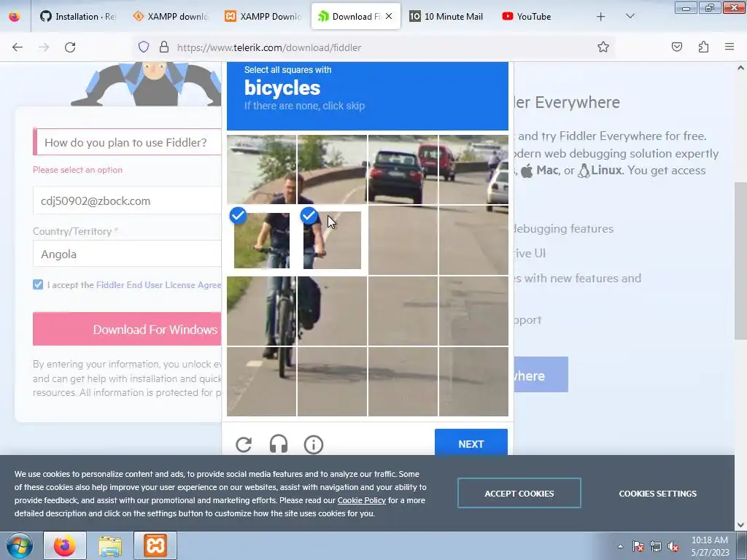Switch to the second XAMPP Download tab

point(263,16)
